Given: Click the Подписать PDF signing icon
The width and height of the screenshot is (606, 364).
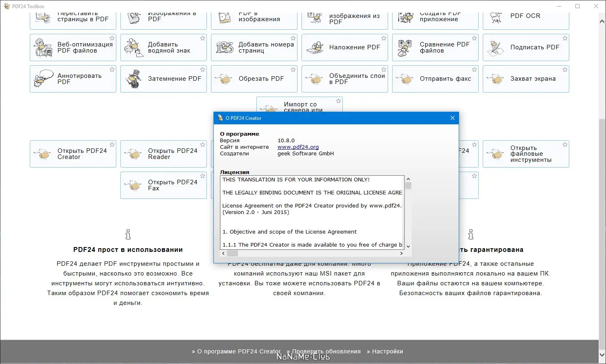Looking at the screenshot, I should pyautogui.click(x=496, y=47).
